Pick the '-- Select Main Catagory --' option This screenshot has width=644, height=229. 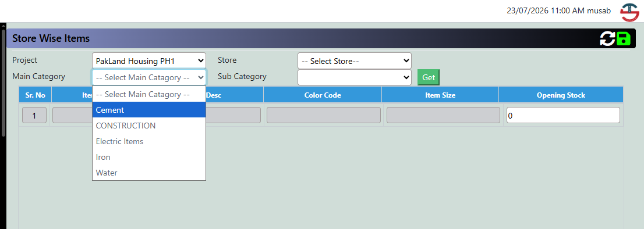(x=148, y=94)
